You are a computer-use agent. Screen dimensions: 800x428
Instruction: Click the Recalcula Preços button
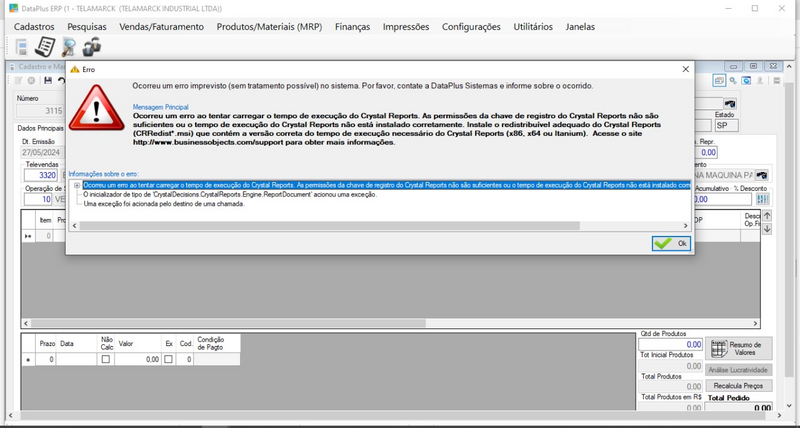(739, 386)
